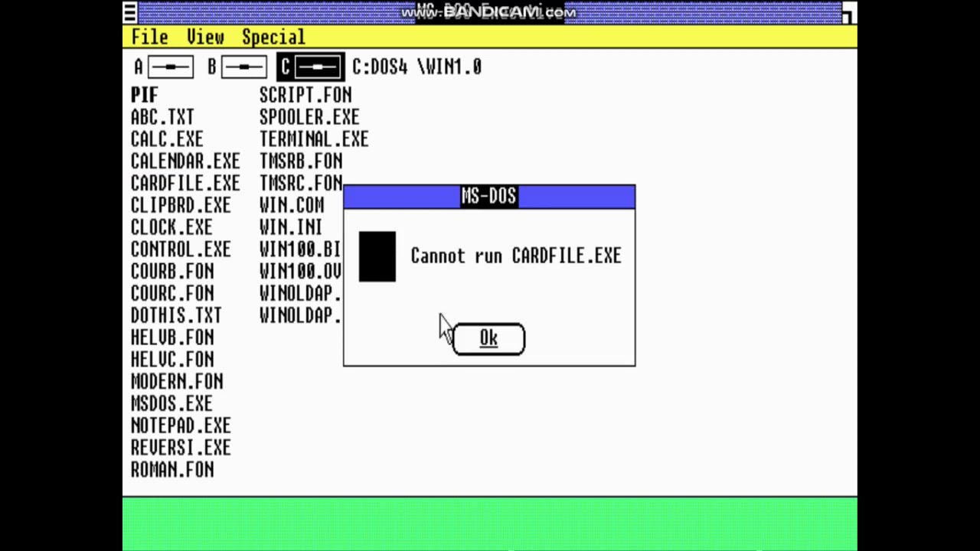Select WIN.COM in the file list
The height and width of the screenshot is (551, 980).
(x=292, y=206)
